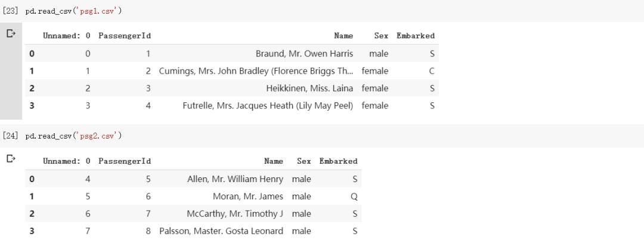
Task: Click the Embarked value Q in second table
Action: tap(354, 196)
